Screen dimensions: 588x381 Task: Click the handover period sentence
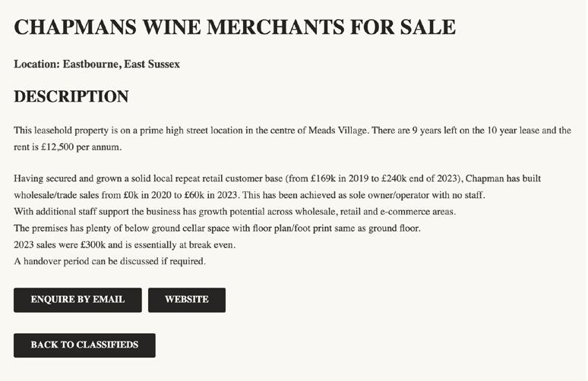(x=109, y=261)
